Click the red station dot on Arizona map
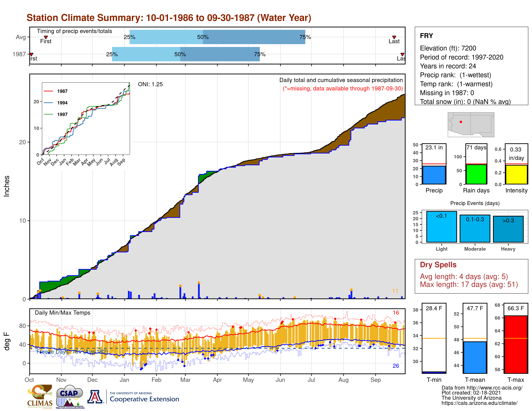Viewport: 532px width, 411px height. tap(461, 122)
